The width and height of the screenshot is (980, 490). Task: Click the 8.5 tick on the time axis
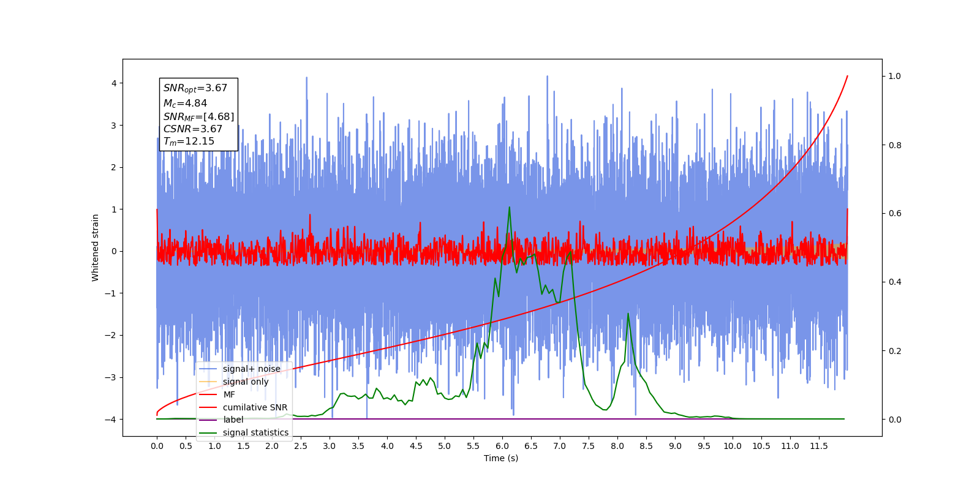click(646, 447)
